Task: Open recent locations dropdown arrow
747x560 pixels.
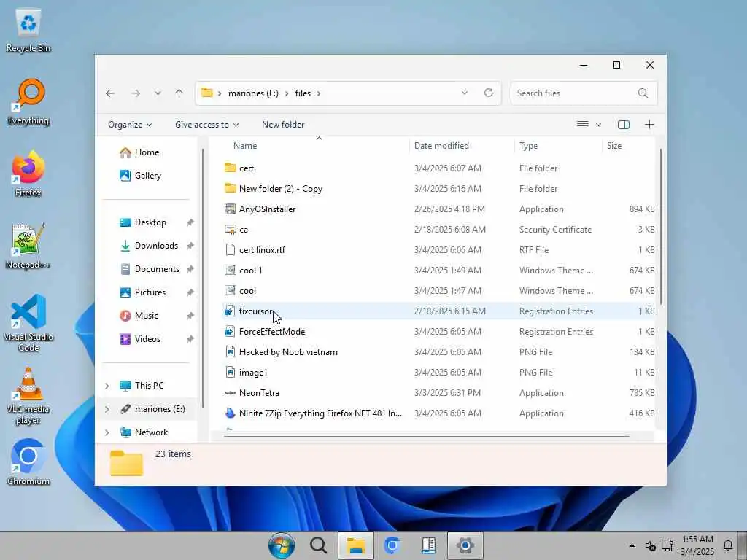Action: click(x=158, y=93)
